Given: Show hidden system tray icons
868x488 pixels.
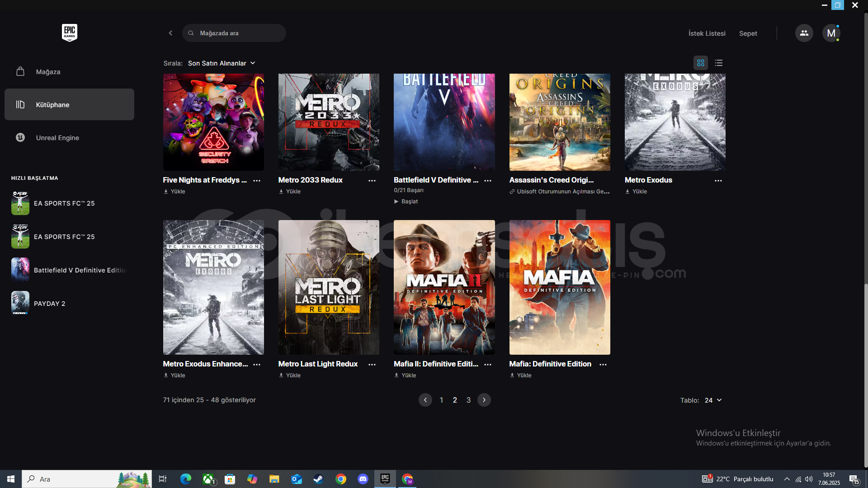Looking at the screenshot, I should [787, 479].
